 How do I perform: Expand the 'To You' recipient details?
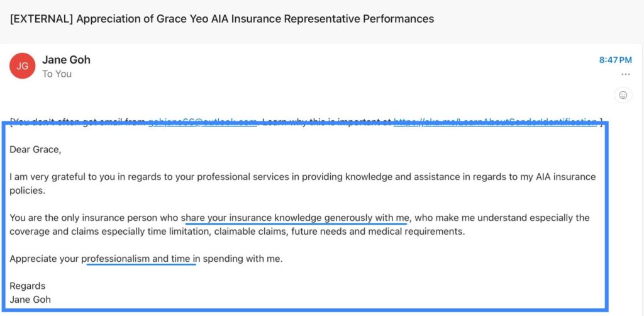tap(57, 74)
